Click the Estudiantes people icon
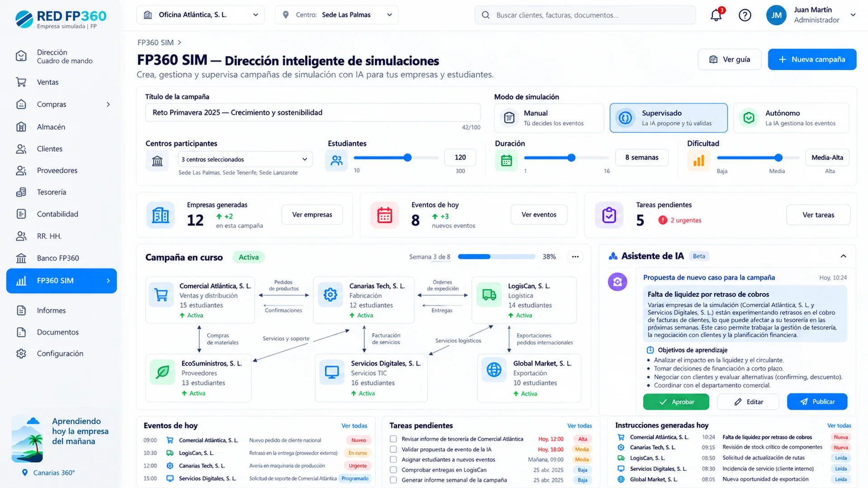Image resolution: width=868 pixels, height=488 pixels. tap(336, 160)
